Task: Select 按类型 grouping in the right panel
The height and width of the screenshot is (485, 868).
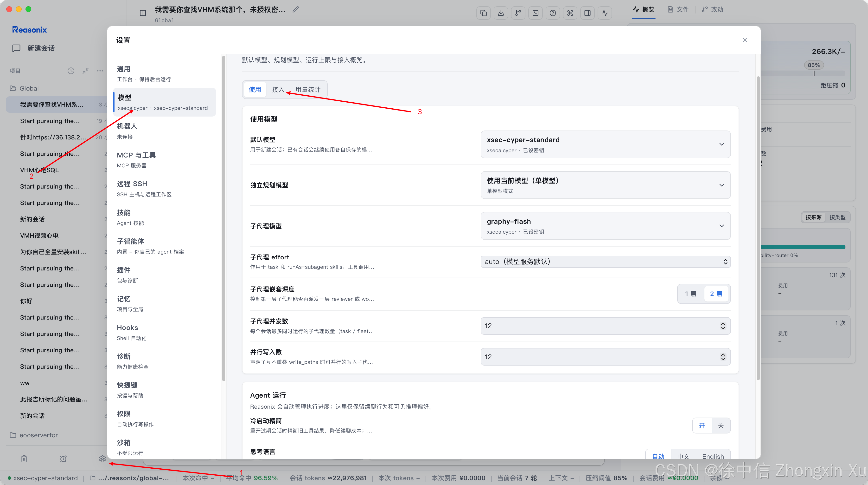Action: click(x=837, y=217)
